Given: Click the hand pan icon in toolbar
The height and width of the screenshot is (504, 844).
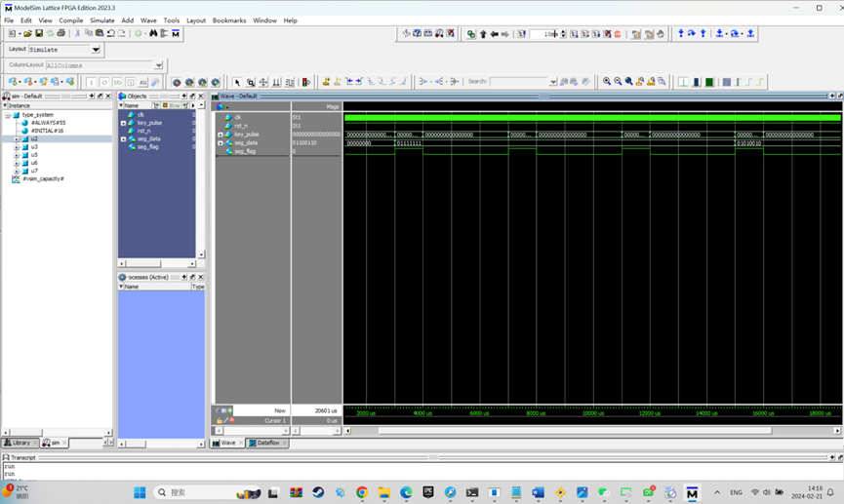Looking at the screenshot, I should (661, 34).
